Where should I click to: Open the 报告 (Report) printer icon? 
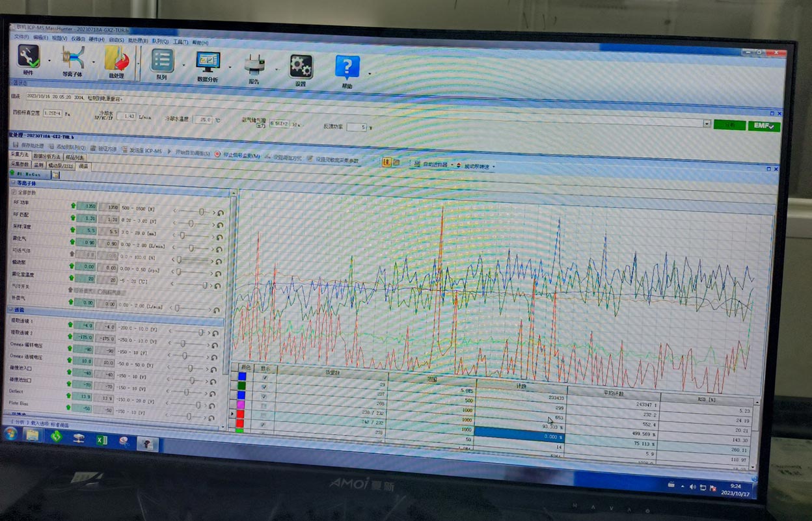[x=254, y=65]
